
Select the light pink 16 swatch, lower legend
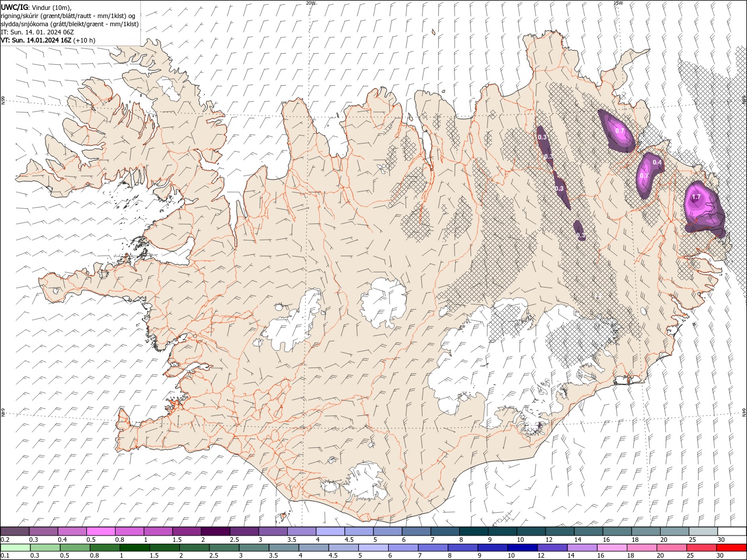coord(612,548)
